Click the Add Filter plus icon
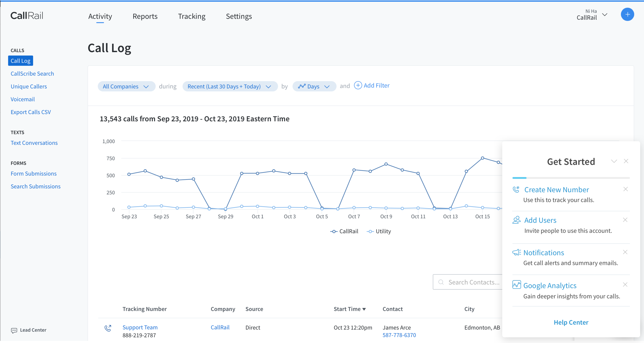Viewport: 644px width, 343px height. point(358,86)
